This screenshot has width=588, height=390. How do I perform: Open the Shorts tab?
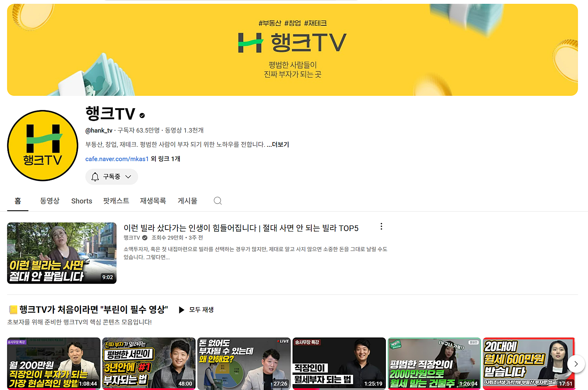click(x=82, y=201)
